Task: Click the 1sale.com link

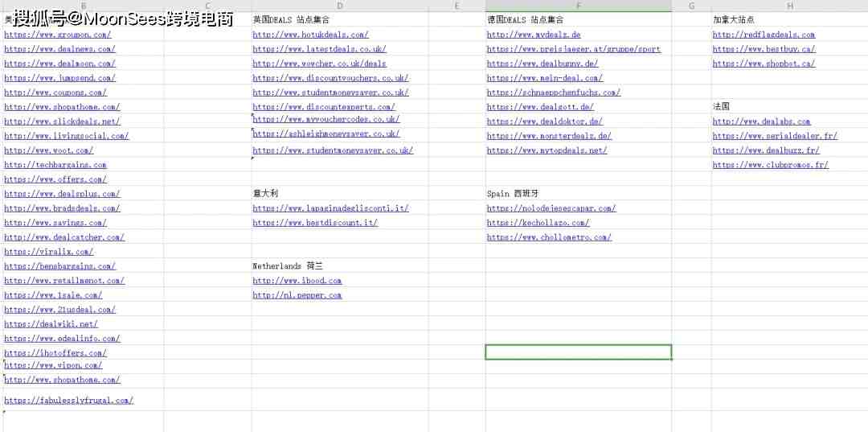Action: 53,295
